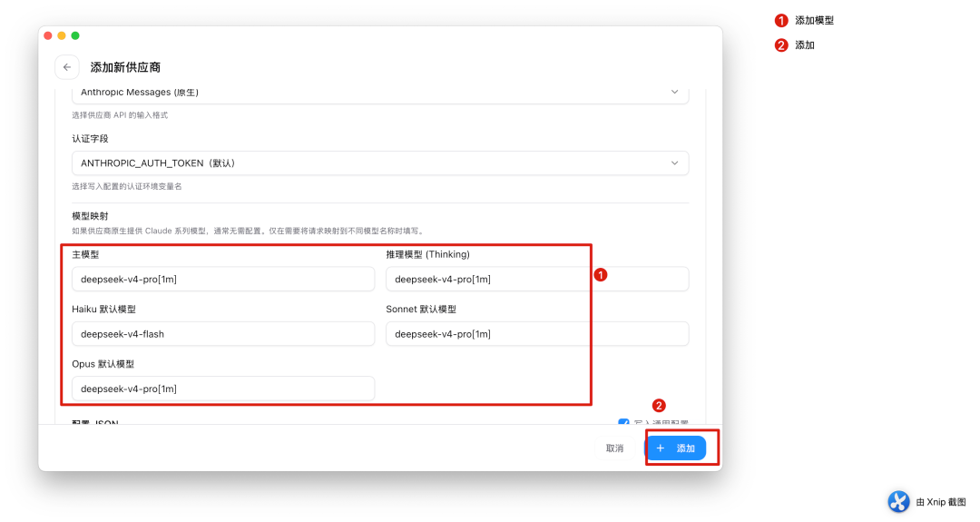Go back with the arrow button
980x522 pixels.
[67, 67]
